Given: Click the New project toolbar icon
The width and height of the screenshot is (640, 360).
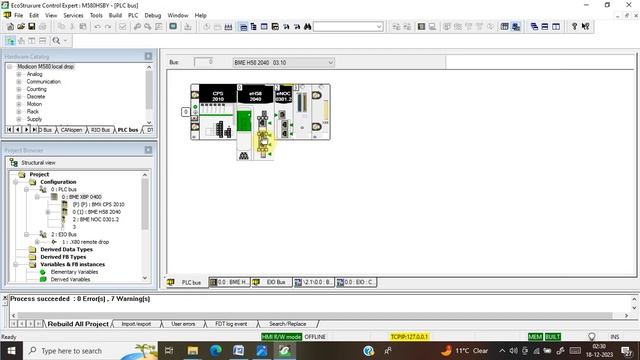Looking at the screenshot, I should click(x=10, y=27).
